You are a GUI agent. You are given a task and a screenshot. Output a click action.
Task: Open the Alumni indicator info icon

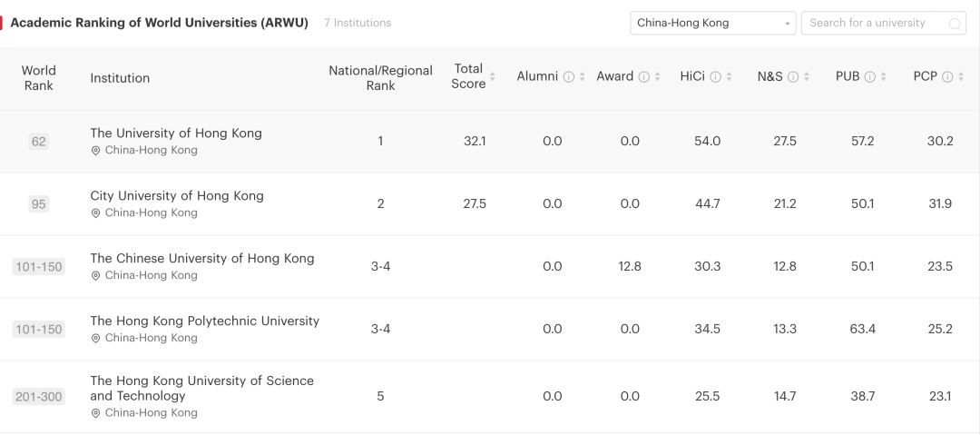[x=568, y=77]
